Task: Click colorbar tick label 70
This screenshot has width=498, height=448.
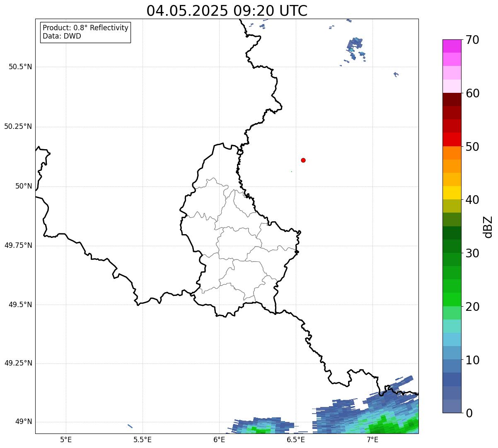Action: [x=472, y=40]
